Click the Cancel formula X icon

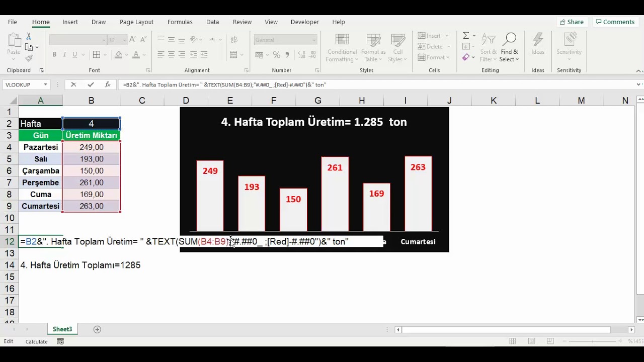[73, 85]
